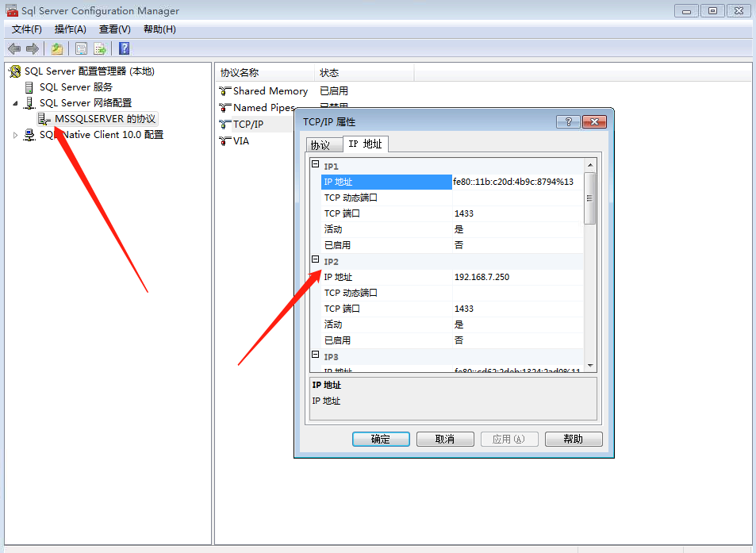
Task: Collapse the IP2 address section
Action: pyautogui.click(x=315, y=260)
